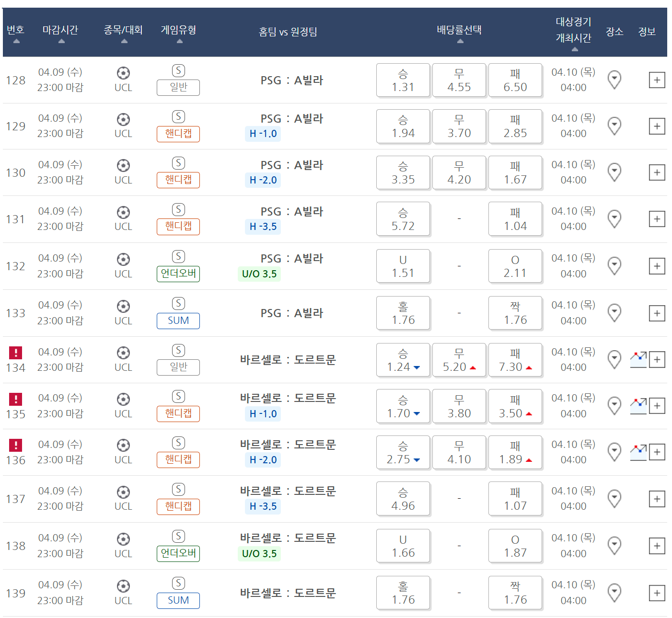Image resolution: width=672 pixels, height=618 pixels.
Task: Pick 무 4.10 for match 136
Action: point(459,452)
